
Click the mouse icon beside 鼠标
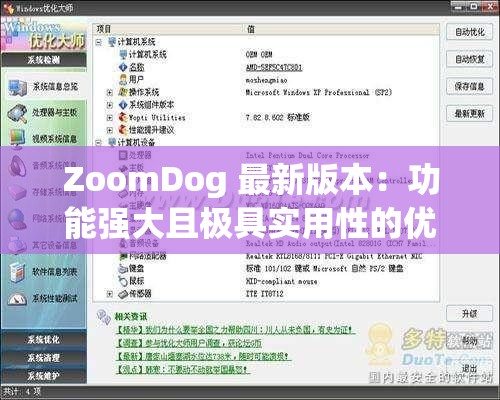click(x=123, y=281)
